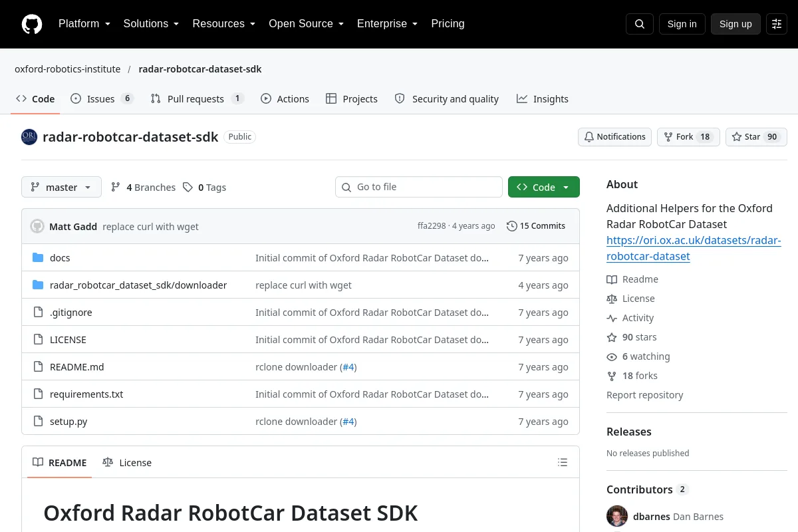798x532 pixels.
Task: Click the tag icon next to 0 Tags
Action: coord(188,188)
